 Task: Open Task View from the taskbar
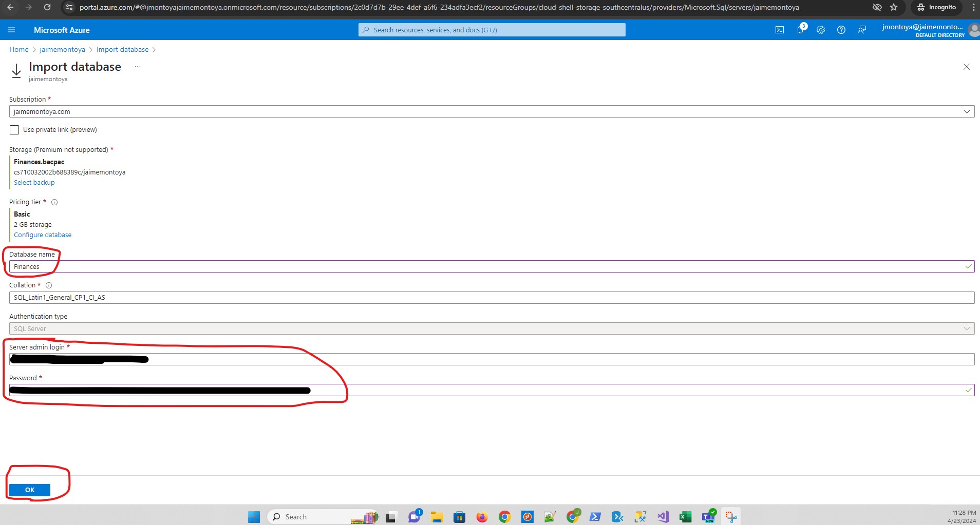click(x=391, y=517)
